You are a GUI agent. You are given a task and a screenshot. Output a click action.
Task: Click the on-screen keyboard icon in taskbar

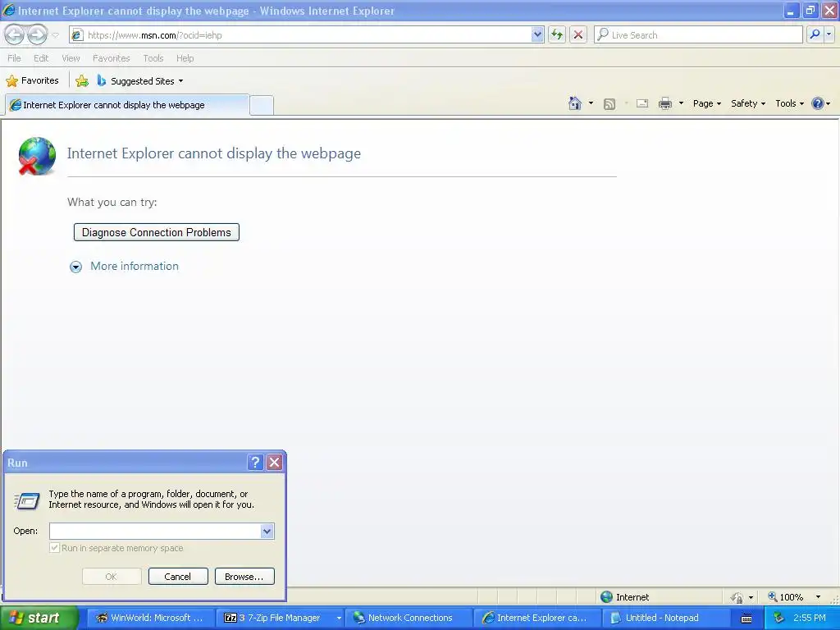click(x=746, y=619)
